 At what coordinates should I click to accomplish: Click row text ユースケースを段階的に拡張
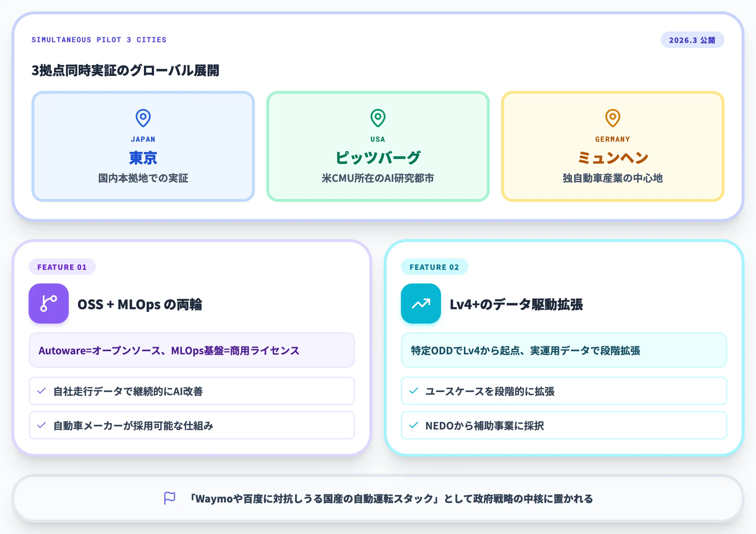(490, 391)
